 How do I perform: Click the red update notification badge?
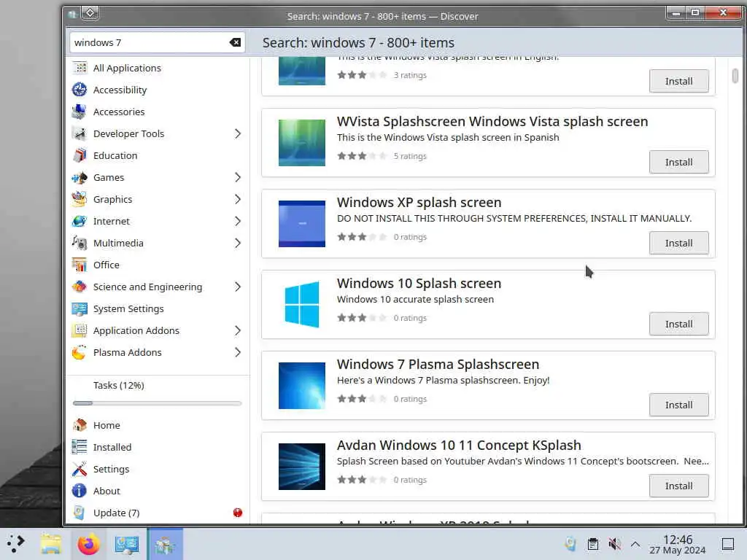pyautogui.click(x=238, y=513)
